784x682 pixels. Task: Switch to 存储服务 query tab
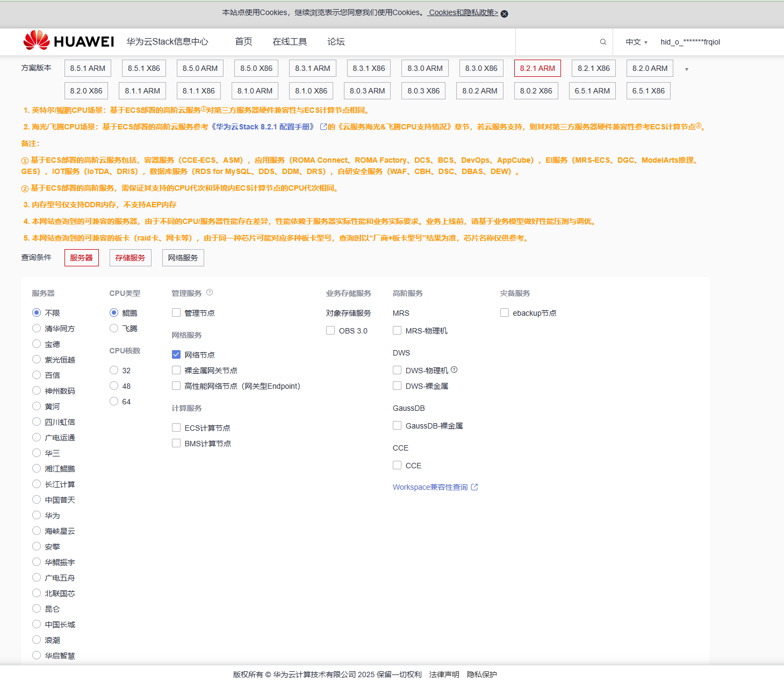pos(131,258)
